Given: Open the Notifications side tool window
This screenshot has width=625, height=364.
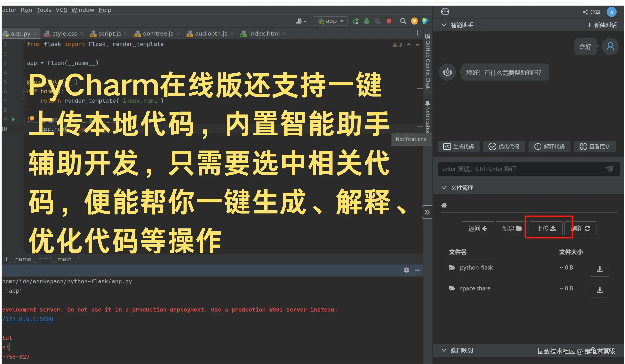Looking at the screenshot, I should (x=428, y=117).
